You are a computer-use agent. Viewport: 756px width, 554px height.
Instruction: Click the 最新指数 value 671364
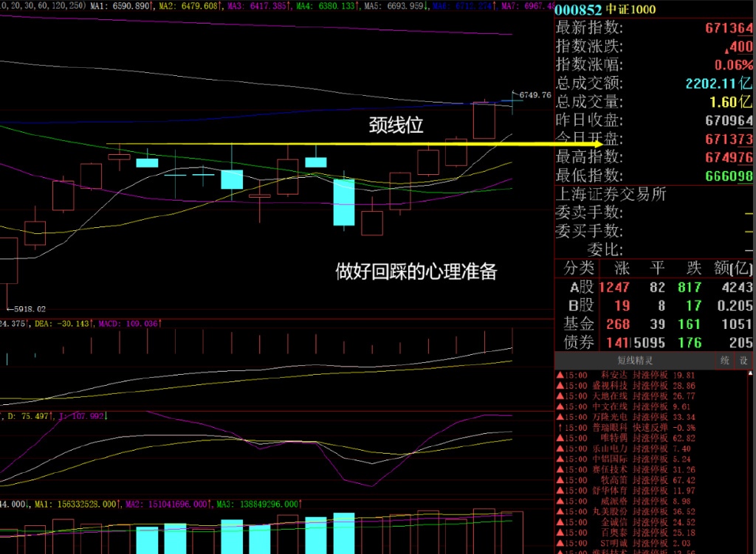(729, 28)
